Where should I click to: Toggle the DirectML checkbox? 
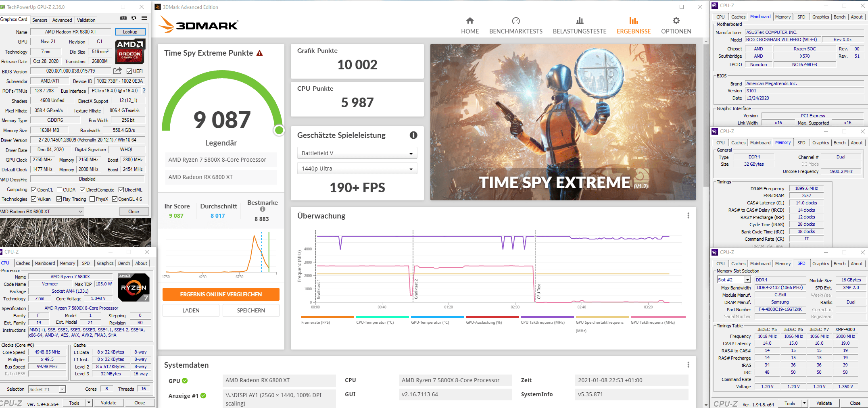click(x=121, y=190)
